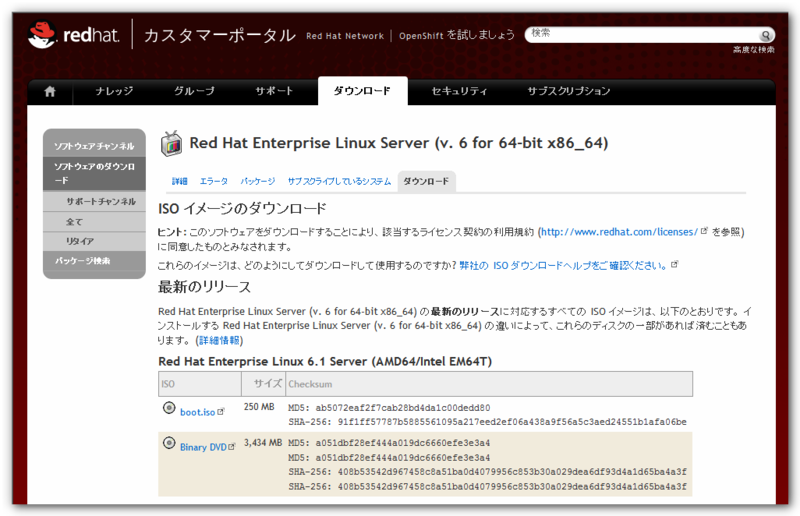The image size is (800, 516).
Task: Open the サポート menu
Action: click(x=274, y=91)
